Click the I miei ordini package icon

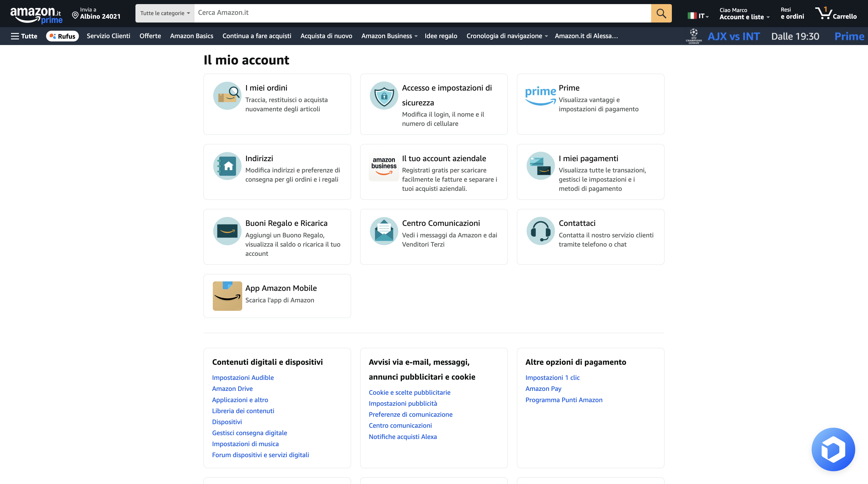(x=227, y=96)
